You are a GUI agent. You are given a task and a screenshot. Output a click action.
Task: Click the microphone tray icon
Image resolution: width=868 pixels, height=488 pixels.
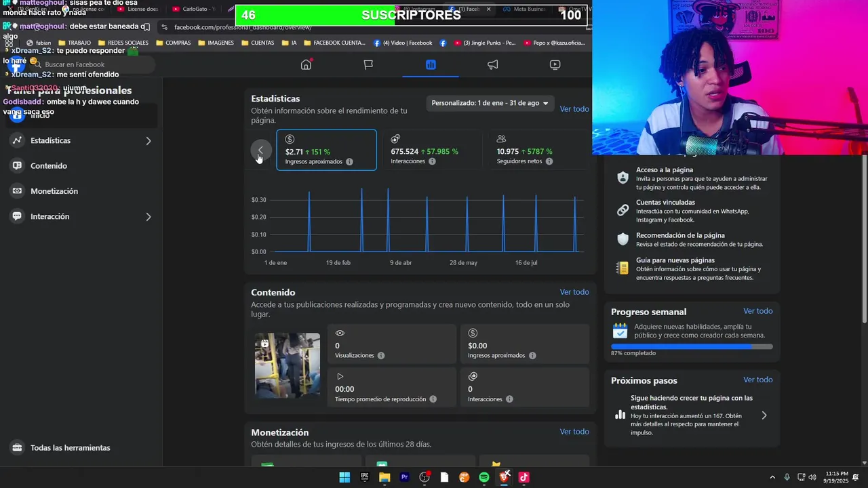coord(787,477)
